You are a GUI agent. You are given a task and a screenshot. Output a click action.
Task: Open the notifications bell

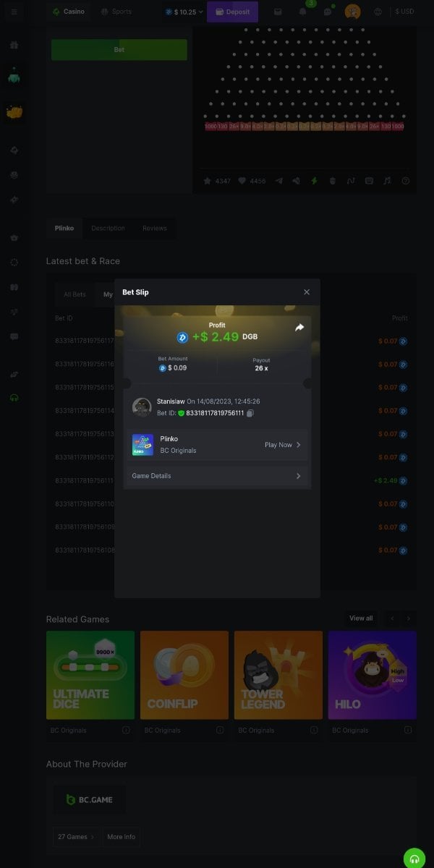click(303, 12)
